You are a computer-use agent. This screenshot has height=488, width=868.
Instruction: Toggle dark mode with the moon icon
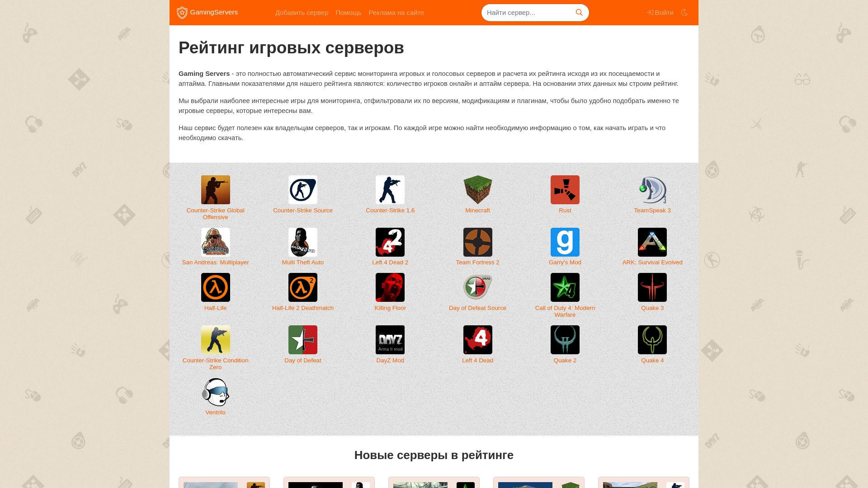[x=684, y=13]
